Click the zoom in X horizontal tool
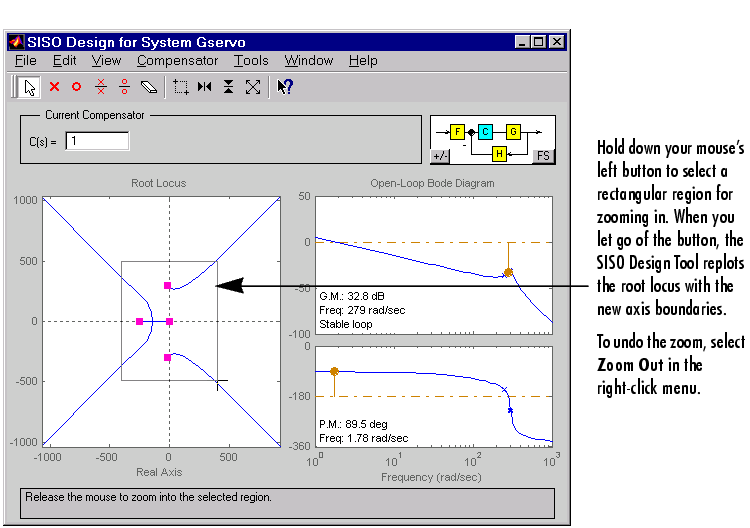 [205, 87]
